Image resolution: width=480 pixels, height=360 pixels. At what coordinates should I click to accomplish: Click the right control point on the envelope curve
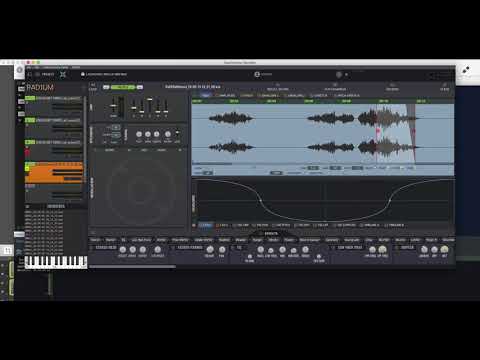(390, 200)
